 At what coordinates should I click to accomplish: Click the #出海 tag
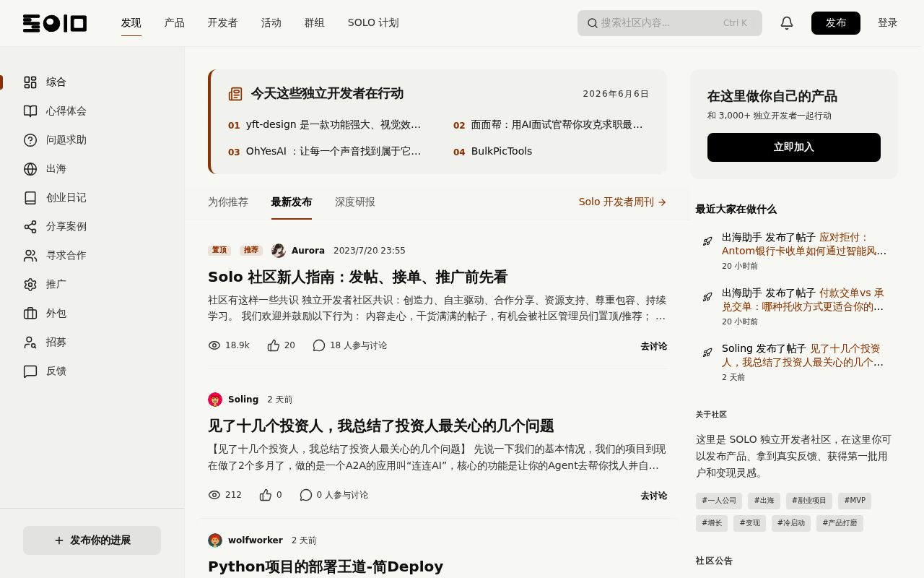764,501
